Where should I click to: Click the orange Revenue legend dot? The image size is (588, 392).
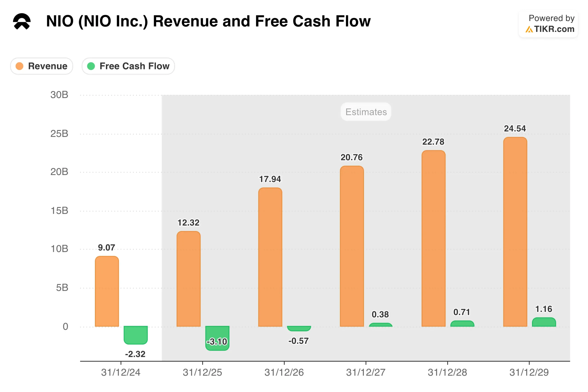tap(20, 66)
